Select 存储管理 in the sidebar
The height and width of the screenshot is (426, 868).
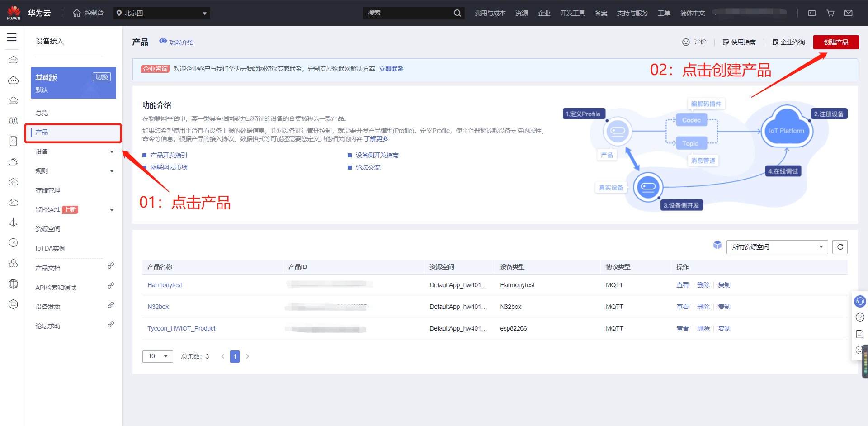tap(48, 190)
